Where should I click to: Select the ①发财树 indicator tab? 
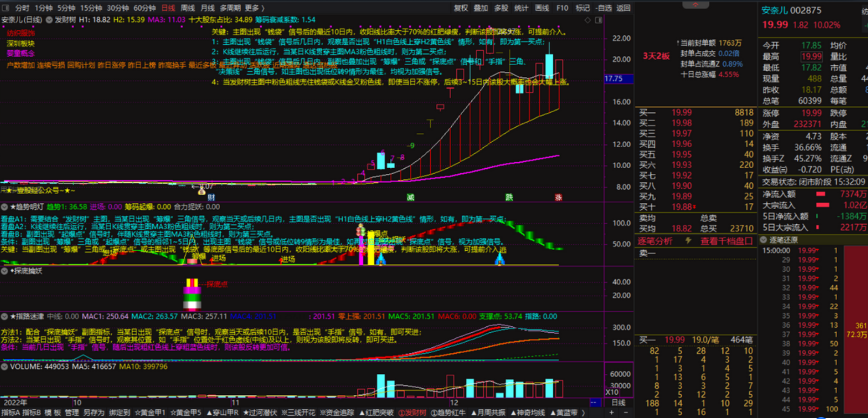[x=412, y=412]
